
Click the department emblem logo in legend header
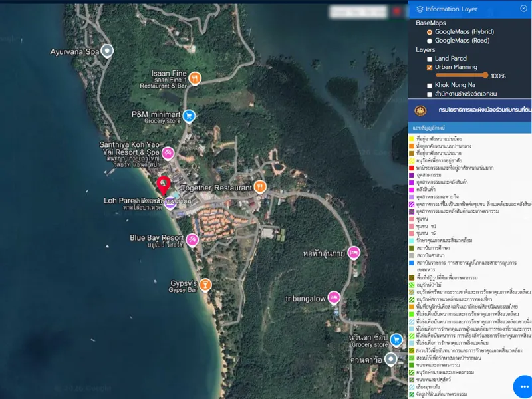click(420, 110)
